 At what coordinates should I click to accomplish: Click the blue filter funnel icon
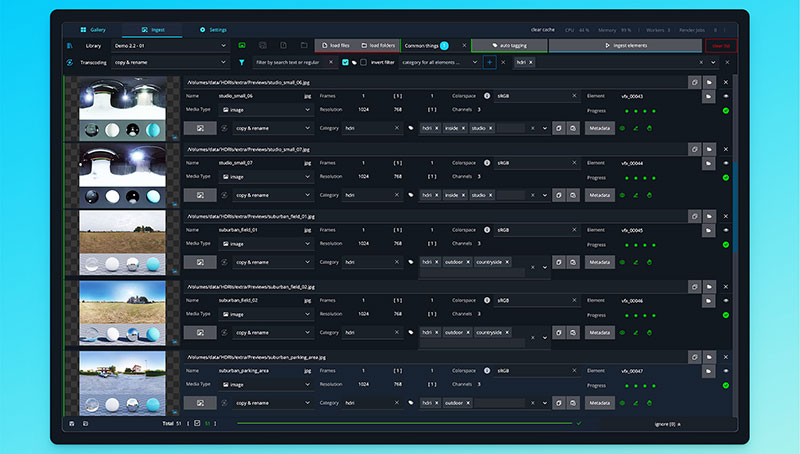point(242,62)
